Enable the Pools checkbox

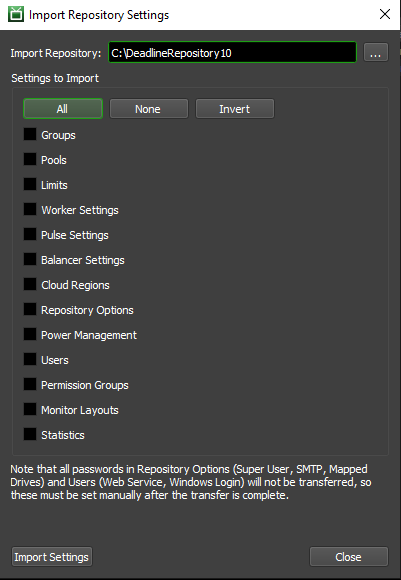30,159
